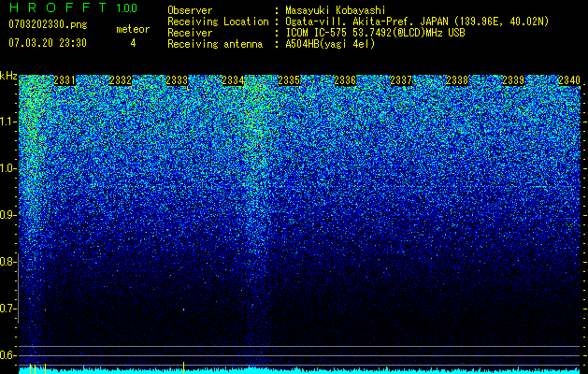Click the 2339 time marker
The width and height of the screenshot is (588, 374).
pyautogui.click(x=513, y=80)
